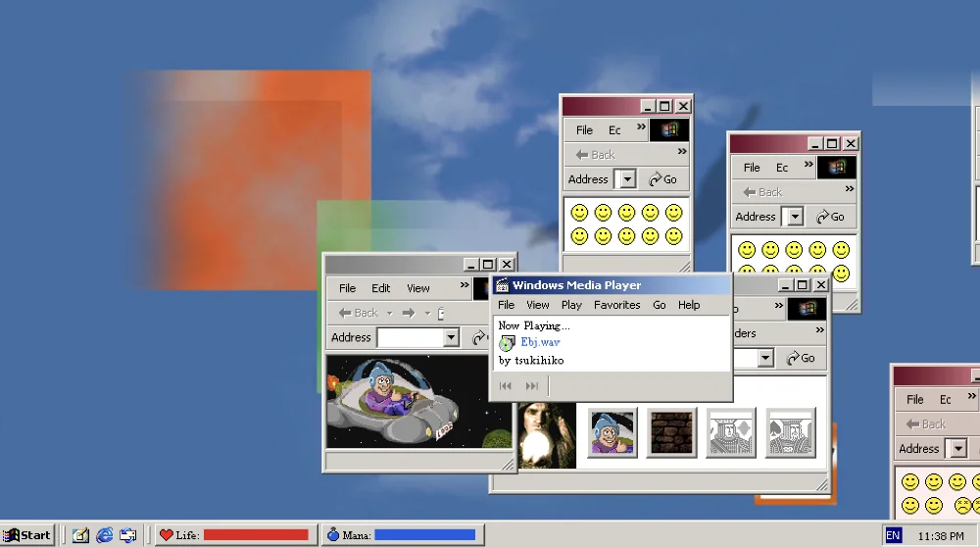Click Back in top center smiley window
Viewport: 980px width, 548px height.
pos(596,155)
